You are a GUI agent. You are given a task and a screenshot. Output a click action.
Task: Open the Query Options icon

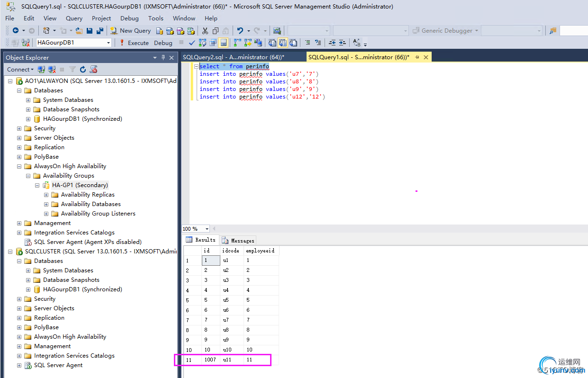213,43
